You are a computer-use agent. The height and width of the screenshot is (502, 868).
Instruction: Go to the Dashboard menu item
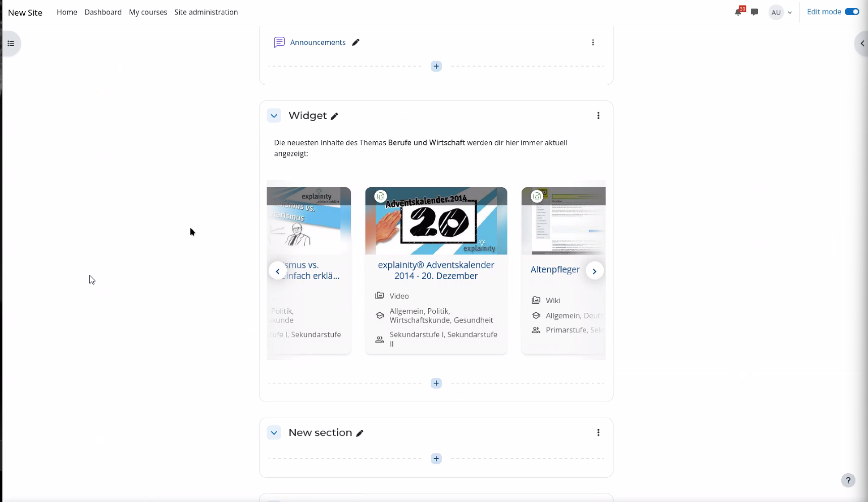click(x=103, y=12)
